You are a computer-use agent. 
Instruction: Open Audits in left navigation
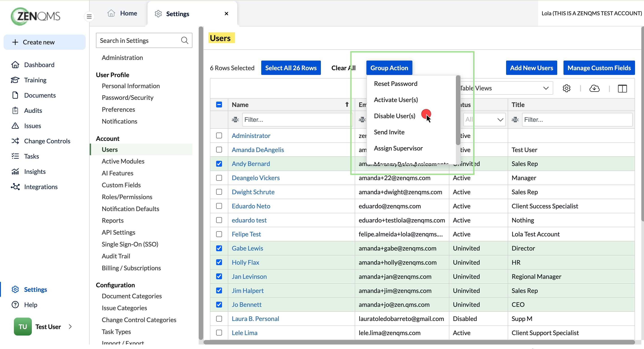[33, 111]
